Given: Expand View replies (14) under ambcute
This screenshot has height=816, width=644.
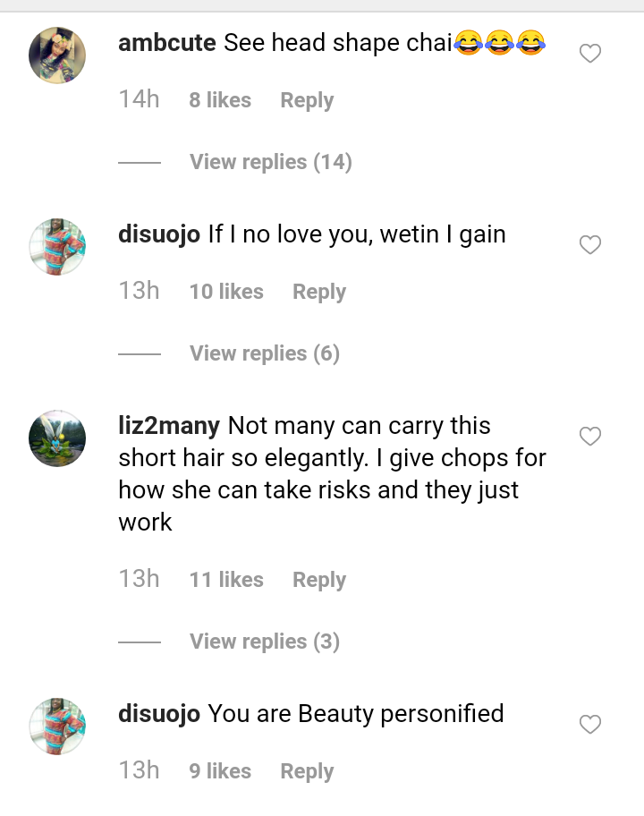Looking at the screenshot, I should 270,162.
